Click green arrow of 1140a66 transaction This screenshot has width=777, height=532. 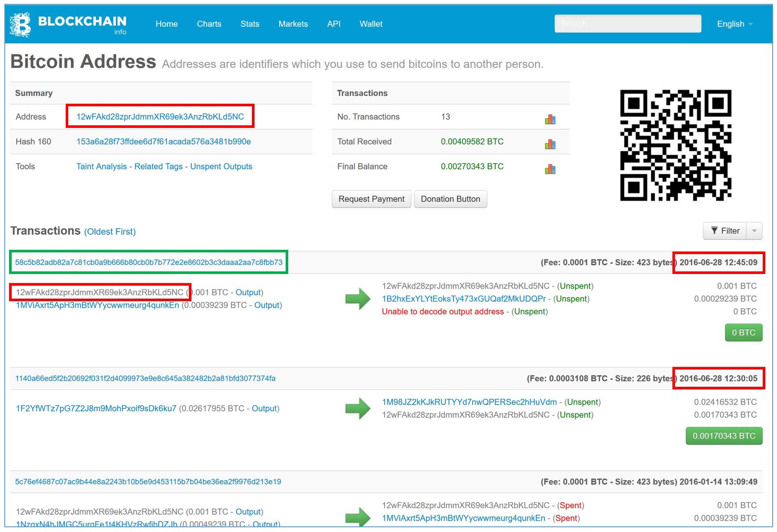tap(358, 408)
